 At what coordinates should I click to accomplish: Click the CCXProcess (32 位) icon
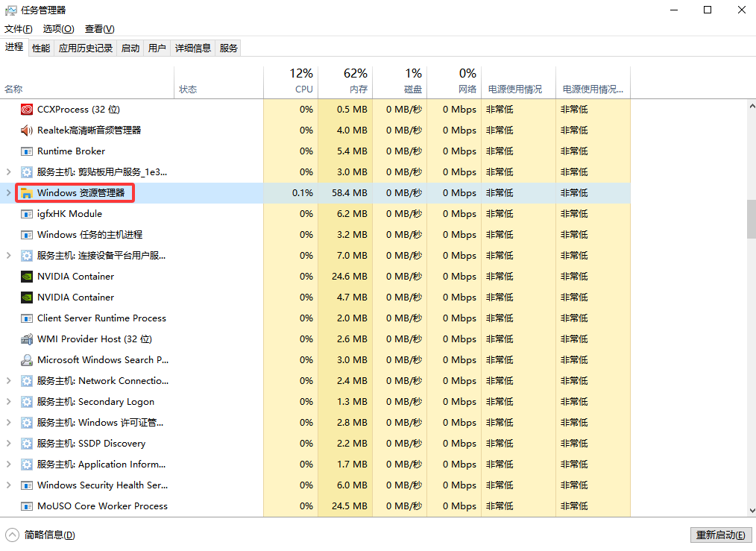[27, 110]
